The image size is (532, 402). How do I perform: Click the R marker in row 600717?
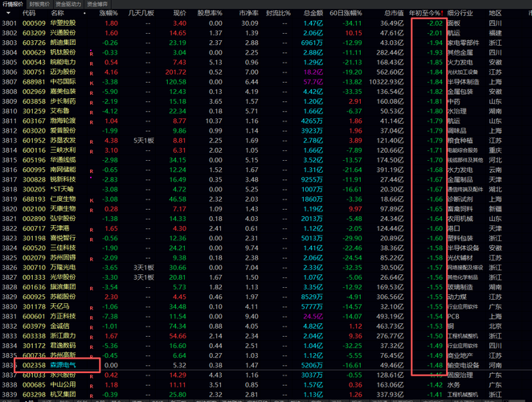coord(92,230)
